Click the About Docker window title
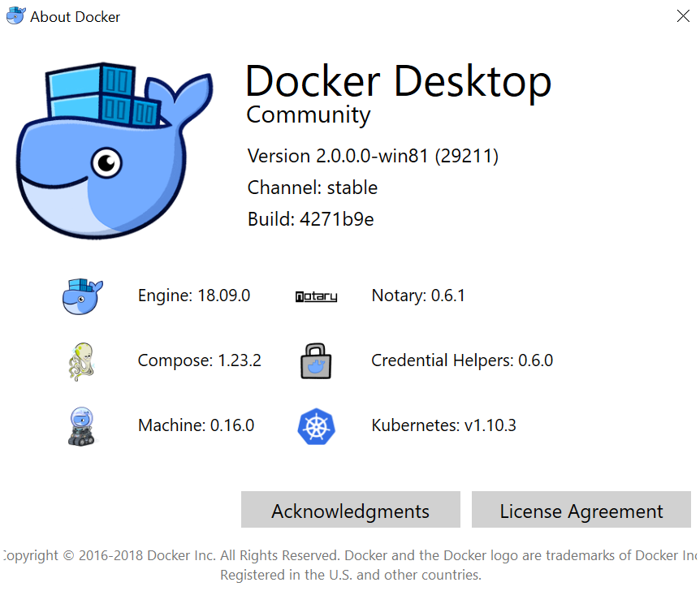Image resolution: width=700 pixels, height=591 pixels. [75, 17]
